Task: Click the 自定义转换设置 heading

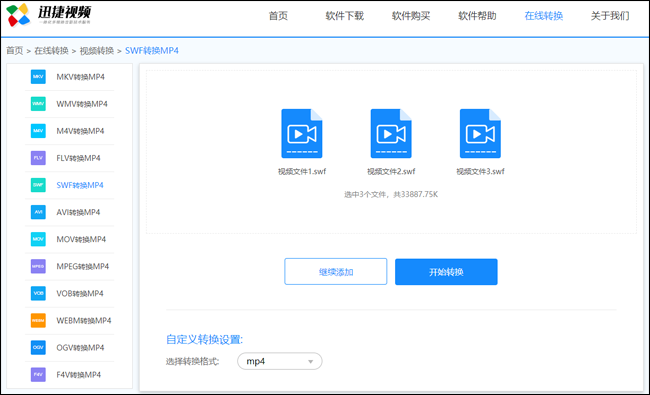Action: (x=204, y=339)
